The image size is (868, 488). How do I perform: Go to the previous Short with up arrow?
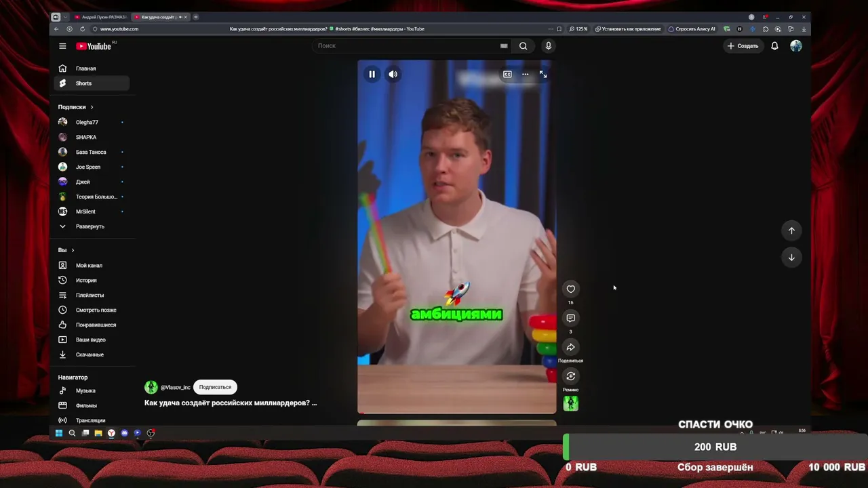tap(791, 231)
